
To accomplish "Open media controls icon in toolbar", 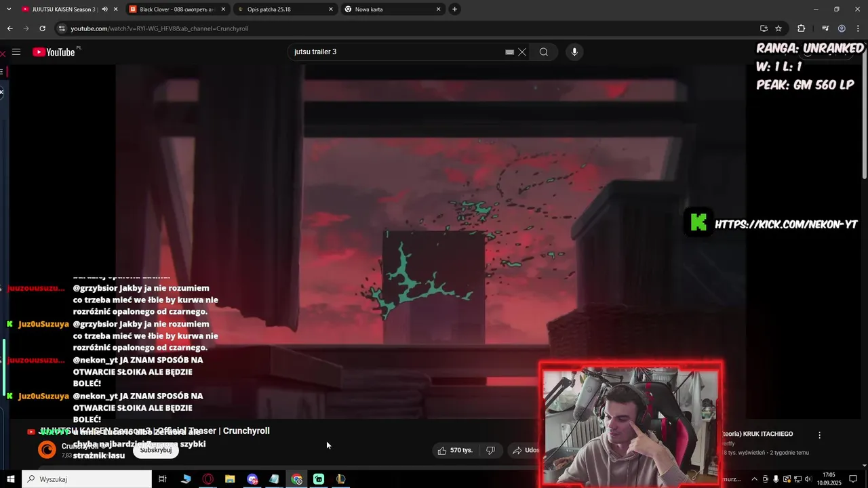I will 825,28.
